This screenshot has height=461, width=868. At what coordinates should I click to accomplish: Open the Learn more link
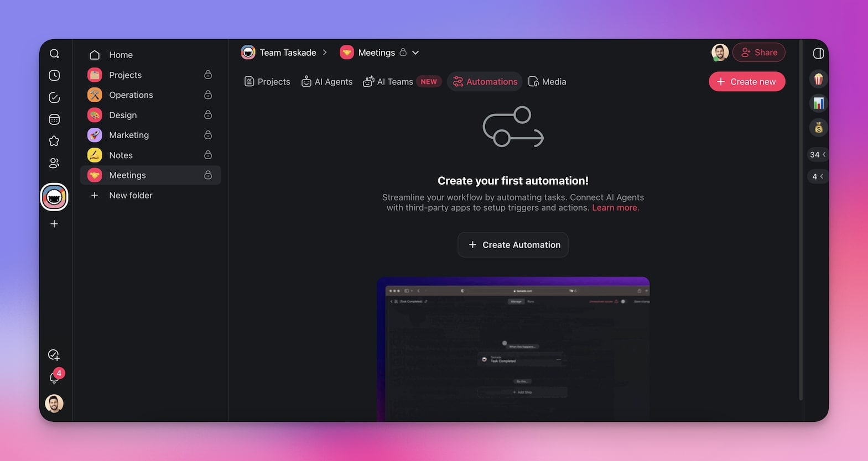click(x=615, y=208)
